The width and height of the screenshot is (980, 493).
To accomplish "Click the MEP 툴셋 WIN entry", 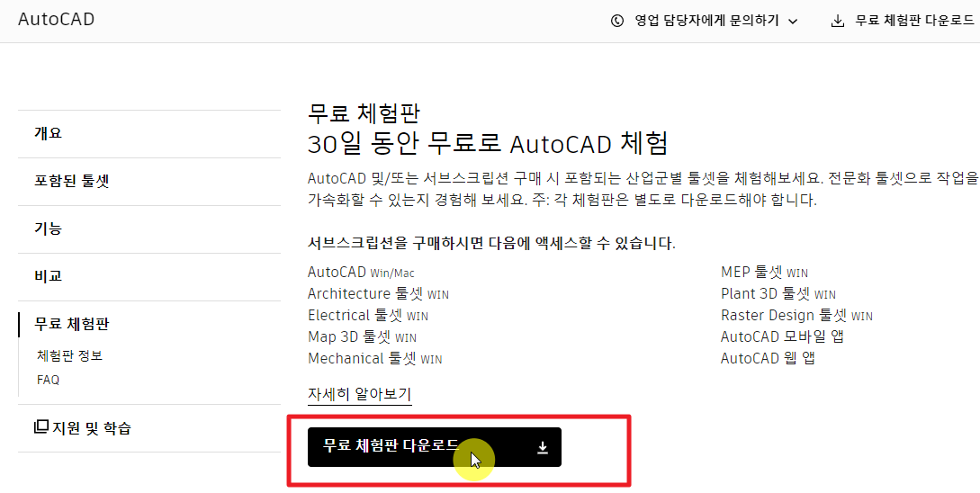I will coord(764,273).
